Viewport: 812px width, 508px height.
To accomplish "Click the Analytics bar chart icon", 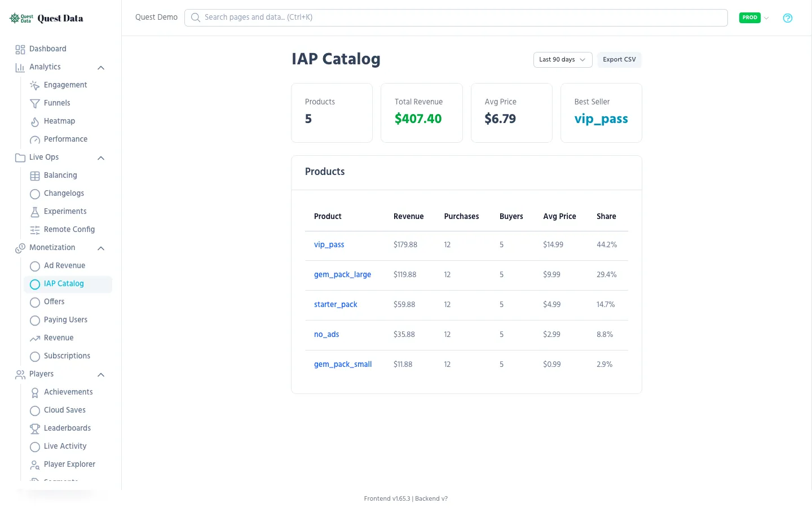I will (x=20, y=67).
